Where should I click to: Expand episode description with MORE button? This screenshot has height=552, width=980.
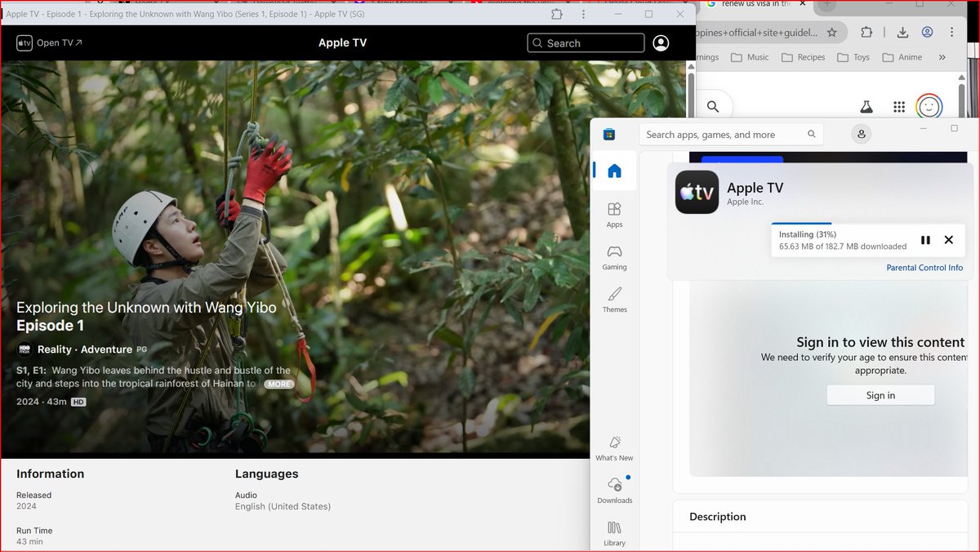(x=279, y=384)
